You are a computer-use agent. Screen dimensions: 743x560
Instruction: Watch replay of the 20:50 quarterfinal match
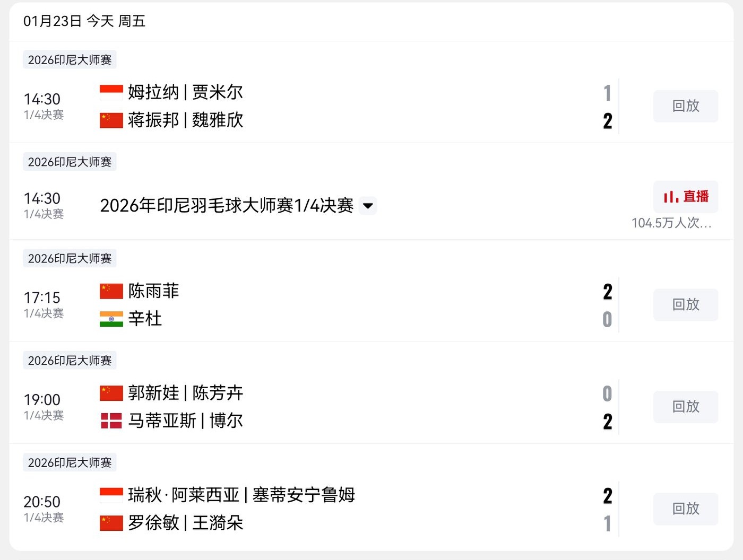[x=686, y=509]
